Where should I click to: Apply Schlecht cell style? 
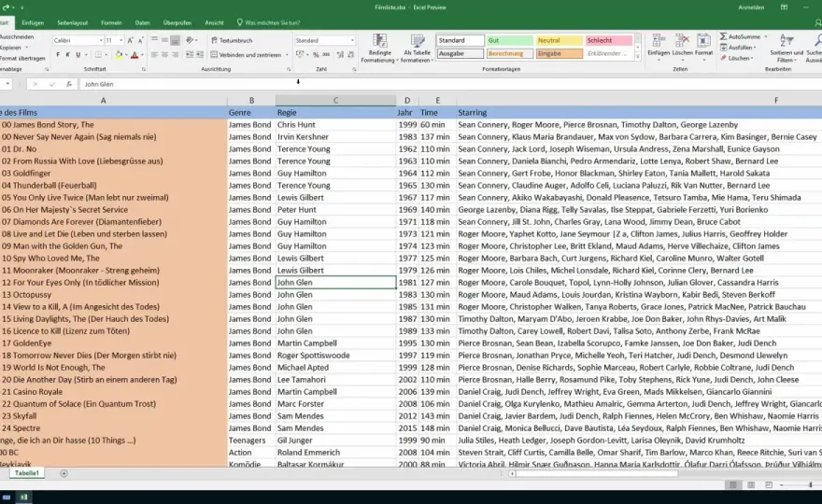pos(609,40)
